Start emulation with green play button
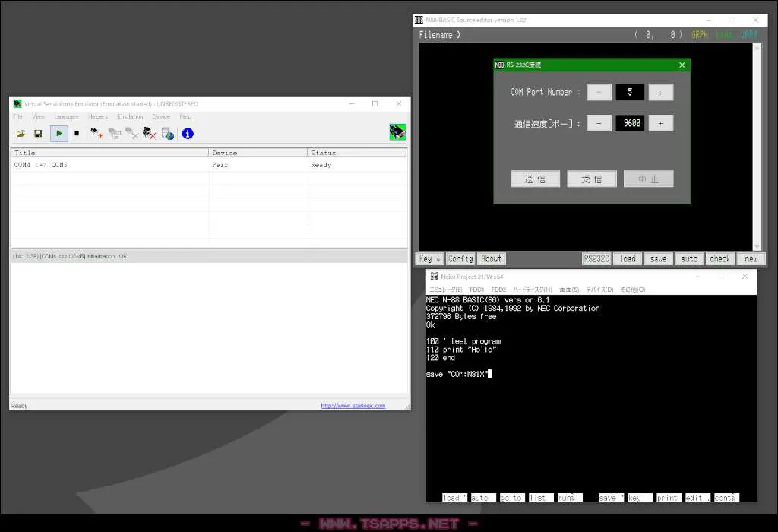The width and height of the screenshot is (778, 532). 59,134
